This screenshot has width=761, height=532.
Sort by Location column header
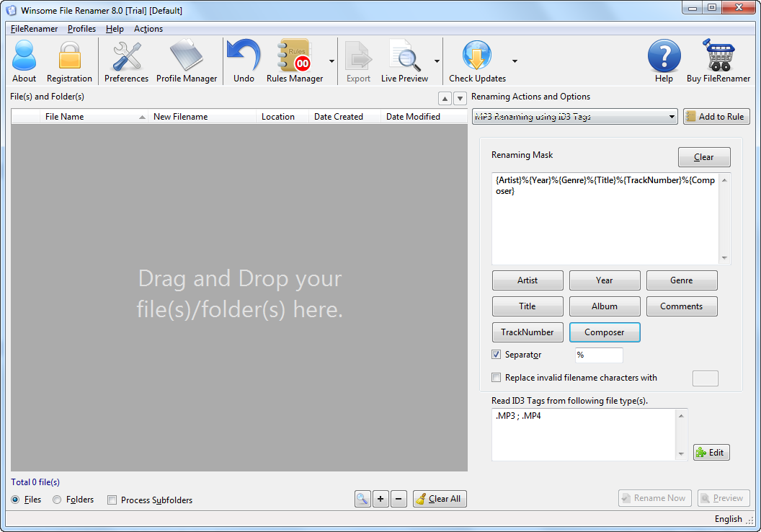pos(282,117)
